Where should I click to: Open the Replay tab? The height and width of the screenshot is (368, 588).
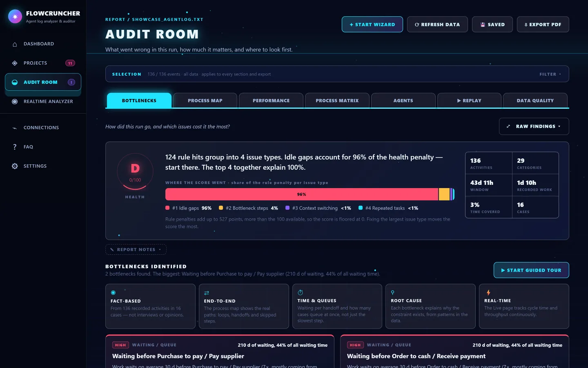(x=469, y=101)
